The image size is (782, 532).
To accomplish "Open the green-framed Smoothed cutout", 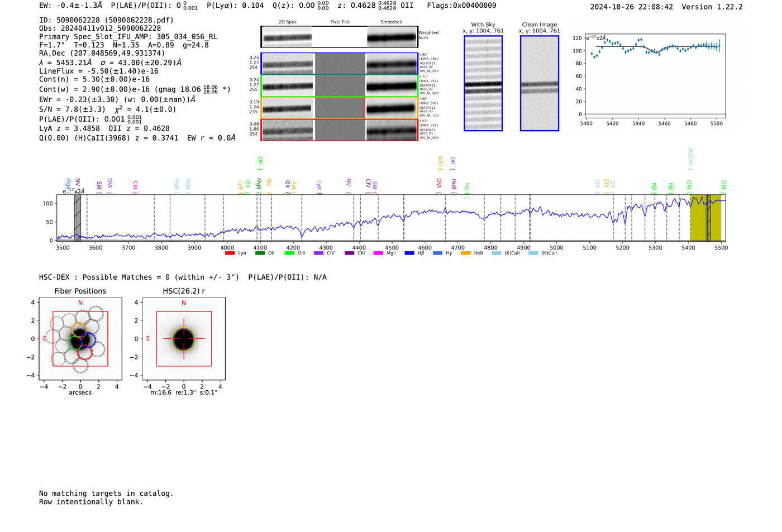I will point(392,86).
